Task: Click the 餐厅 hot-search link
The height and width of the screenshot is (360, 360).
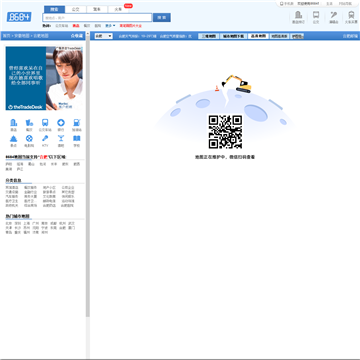Action: [x=87, y=26]
